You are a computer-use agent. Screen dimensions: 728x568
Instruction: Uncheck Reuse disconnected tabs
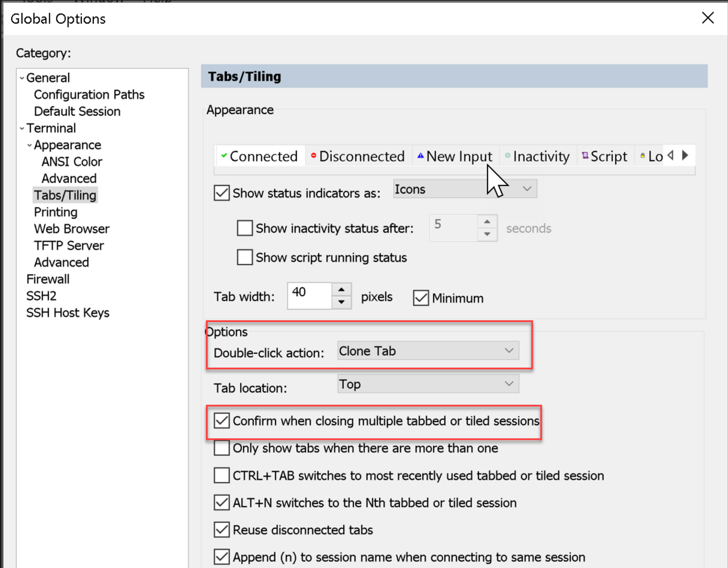point(222,530)
